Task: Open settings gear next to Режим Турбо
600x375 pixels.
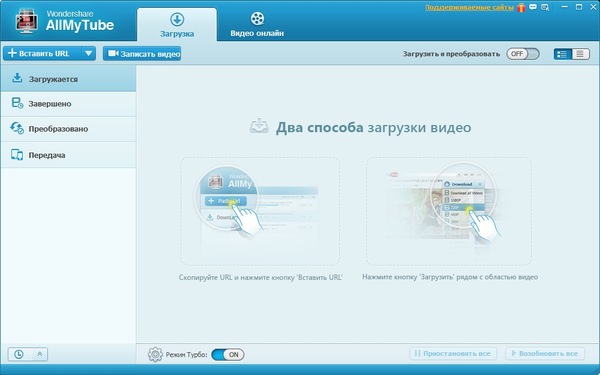Action: pos(155,354)
